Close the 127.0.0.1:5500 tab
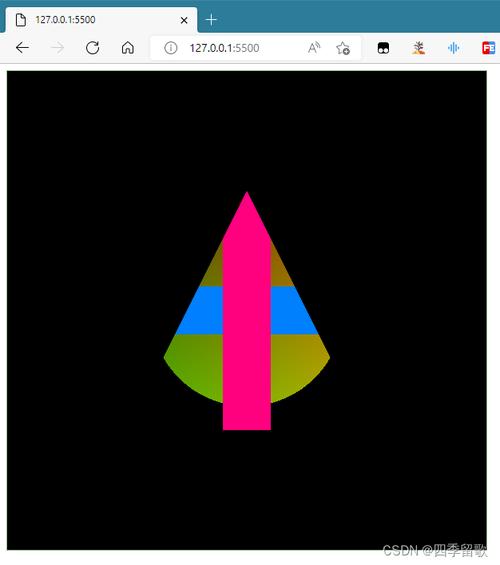The height and width of the screenshot is (565, 500). point(184,20)
